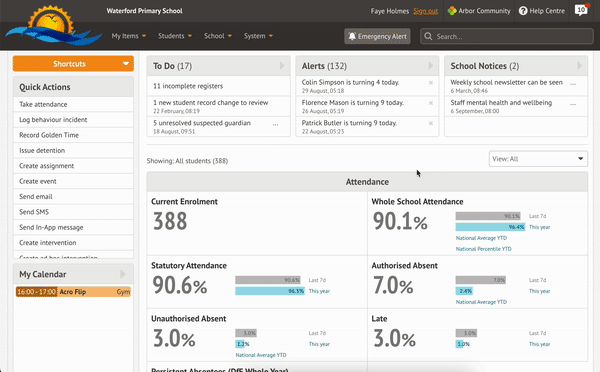Expand the To Do panel arrow
This screenshot has height=372, width=600.
click(x=282, y=66)
